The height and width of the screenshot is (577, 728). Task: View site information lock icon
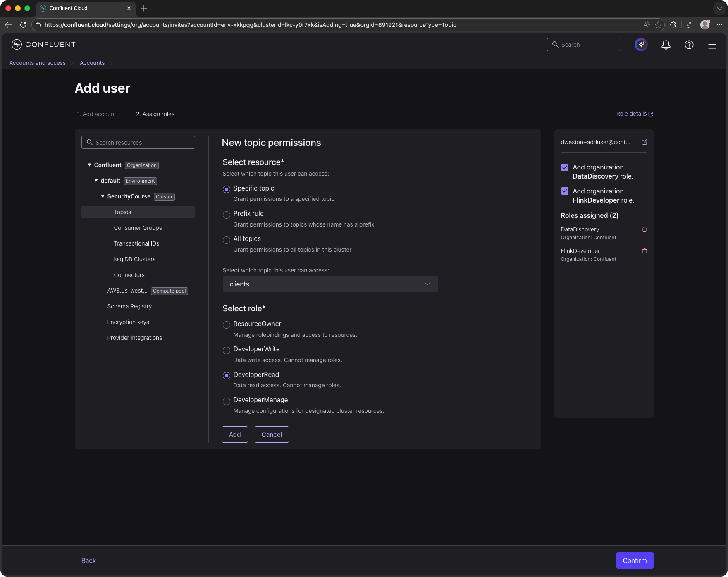tap(38, 25)
